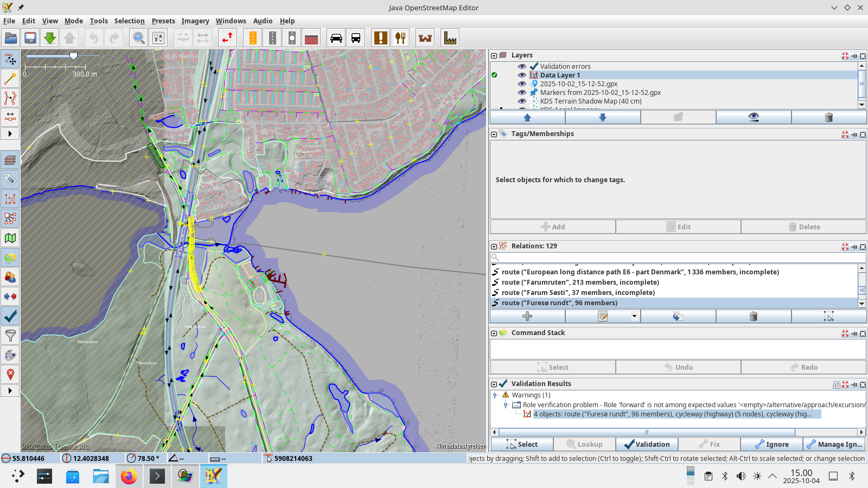868x488 pixels.
Task: Click the car preset icon in toolbar
Action: (336, 38)
